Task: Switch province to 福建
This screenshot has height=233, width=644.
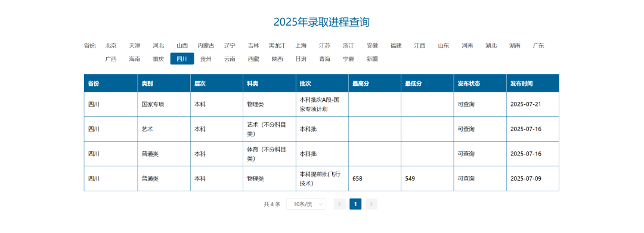Action: click(x=397, y=45)
